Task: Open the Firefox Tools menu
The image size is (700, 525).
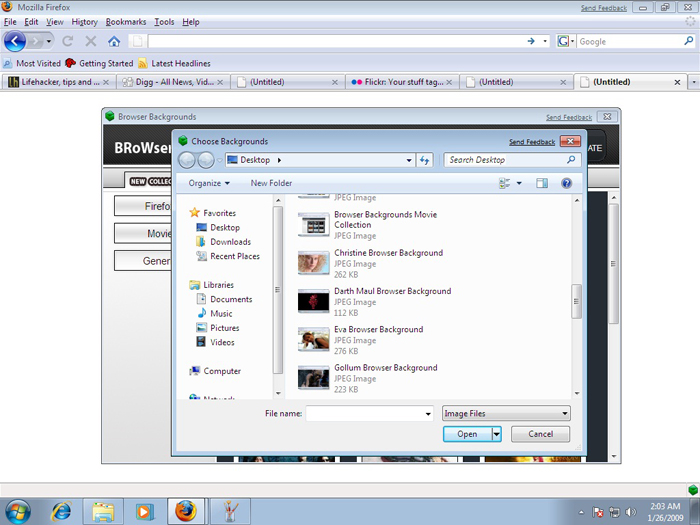Action: click(x=164, y=22)
